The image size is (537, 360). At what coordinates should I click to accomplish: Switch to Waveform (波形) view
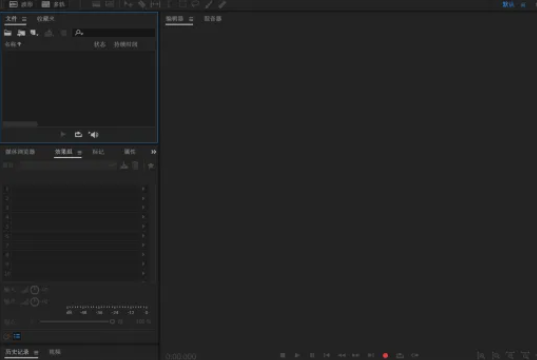21,4
